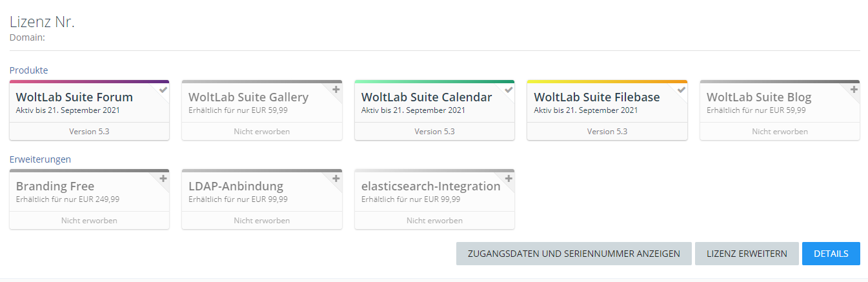Select the WoltLab Suite Gallery title

248,97
